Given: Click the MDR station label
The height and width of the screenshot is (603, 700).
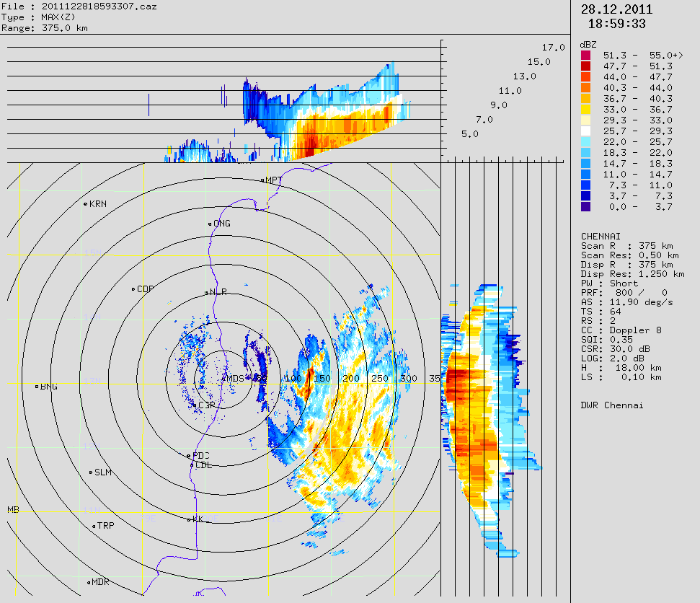Looking at the screenshot, I should (x=100, y=582).
